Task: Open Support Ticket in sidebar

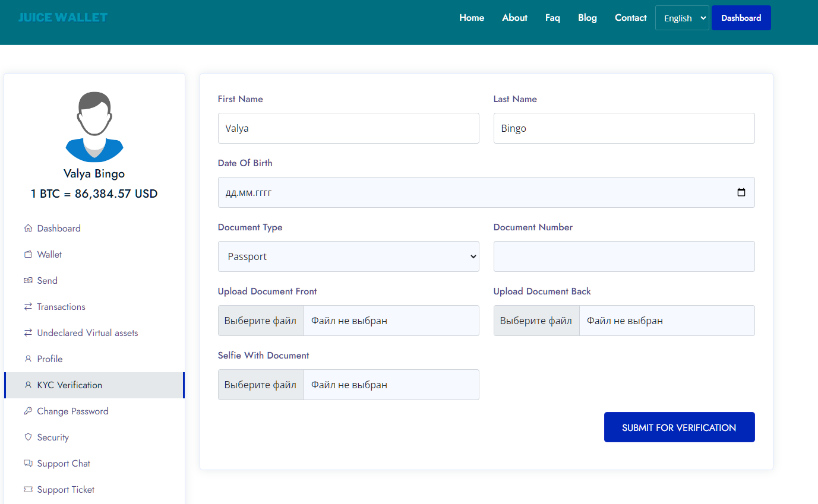Action: coord(66,490)
